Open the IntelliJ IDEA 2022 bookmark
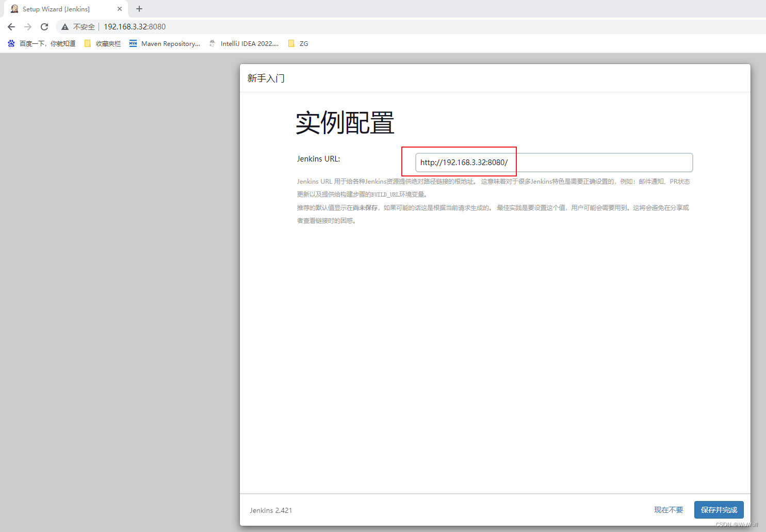The width and height of the screenshot is (766, 532). 243,44
